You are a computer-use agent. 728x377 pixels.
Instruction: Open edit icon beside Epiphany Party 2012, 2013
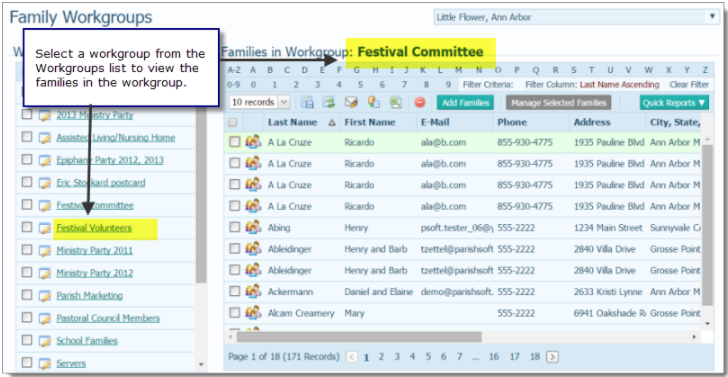point(45,160)
